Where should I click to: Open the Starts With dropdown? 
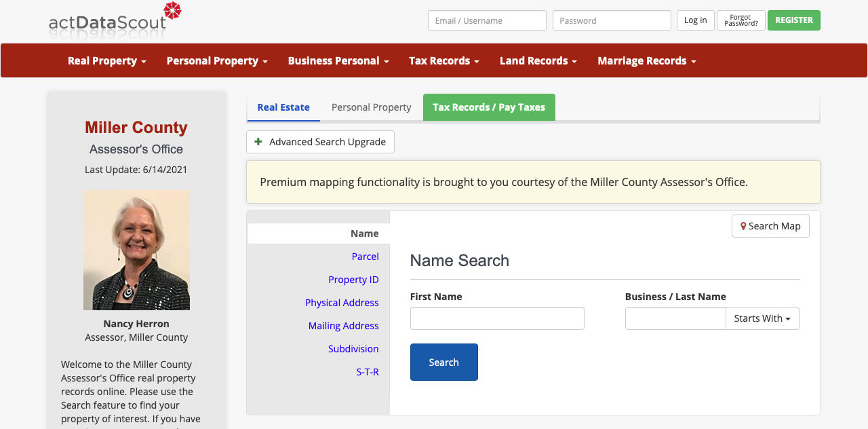762,318
